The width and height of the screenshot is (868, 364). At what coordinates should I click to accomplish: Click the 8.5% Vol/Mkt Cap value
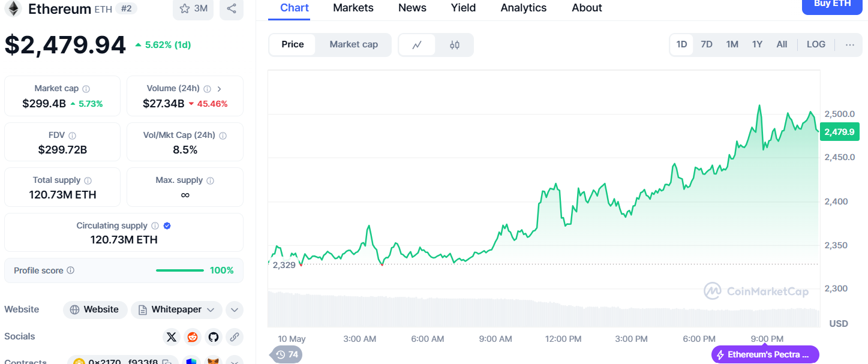click(185, 149)
